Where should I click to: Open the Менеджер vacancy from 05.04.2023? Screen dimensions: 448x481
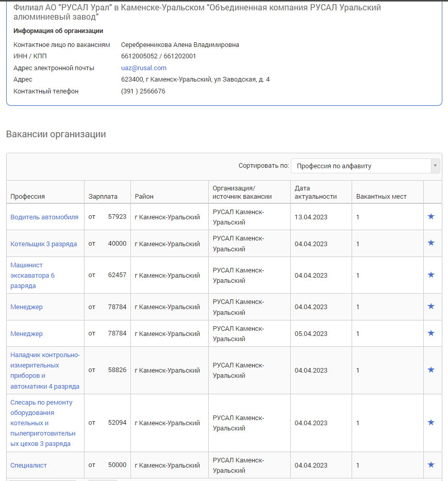26,334
